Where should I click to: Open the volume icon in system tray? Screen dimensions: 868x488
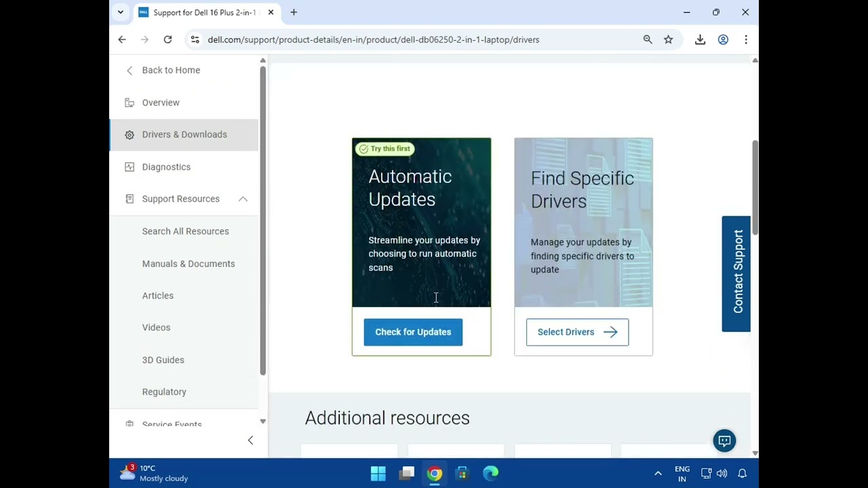722,473
